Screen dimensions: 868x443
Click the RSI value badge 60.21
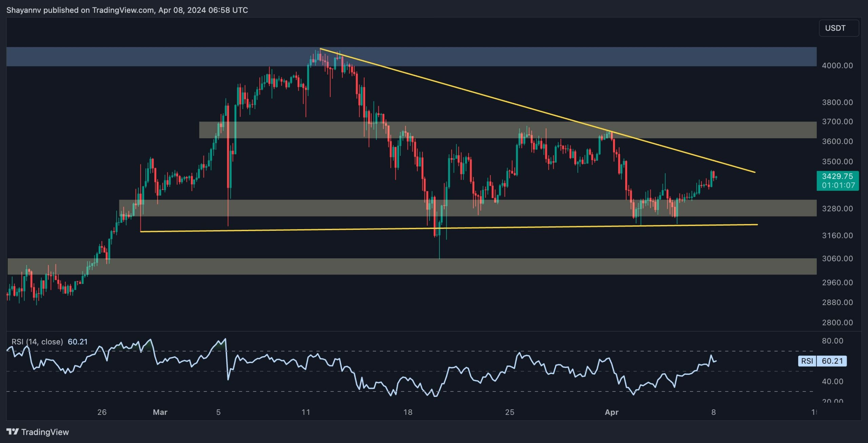(832, 361)
